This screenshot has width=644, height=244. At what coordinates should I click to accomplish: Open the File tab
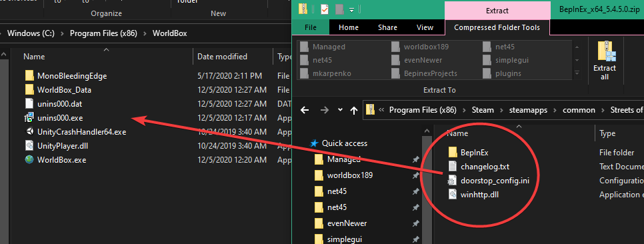pos(311,27)
